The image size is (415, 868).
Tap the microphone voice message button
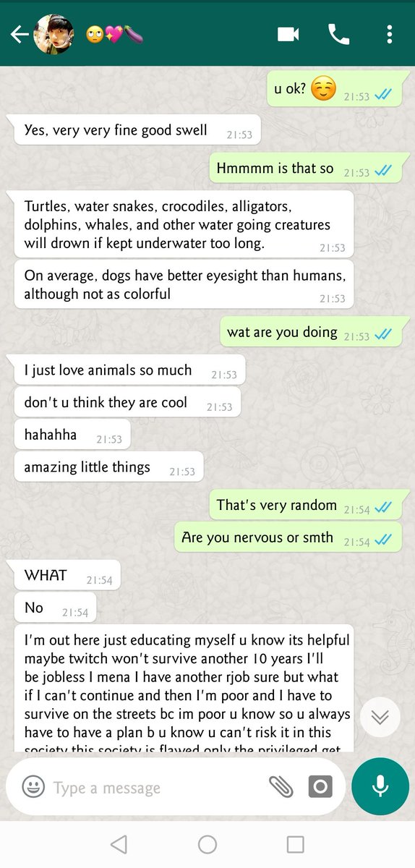(380, 786)
